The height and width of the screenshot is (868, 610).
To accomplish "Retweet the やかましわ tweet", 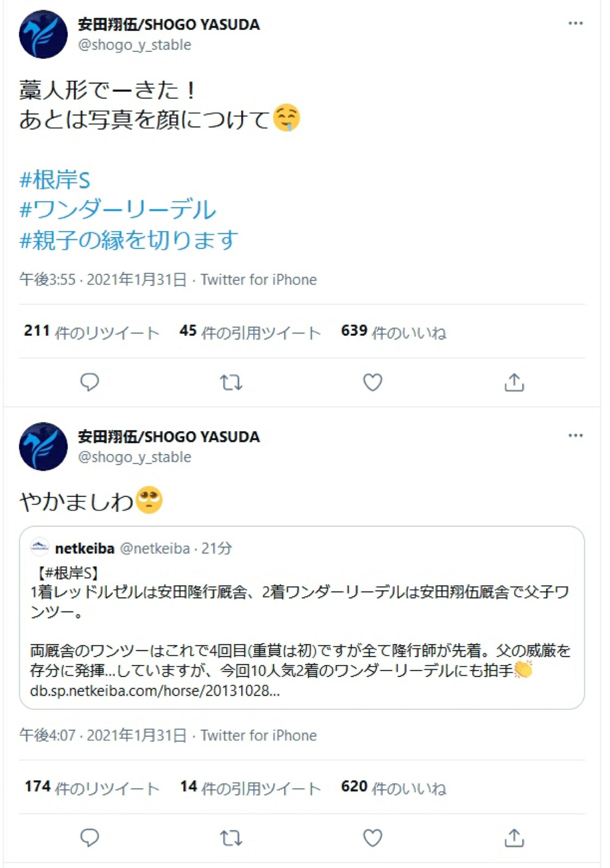I will coord(231,838).
